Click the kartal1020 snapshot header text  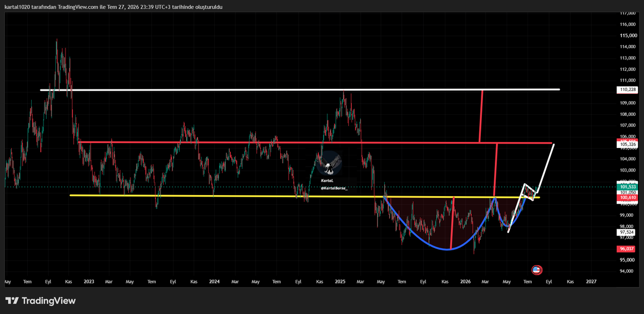113,7
